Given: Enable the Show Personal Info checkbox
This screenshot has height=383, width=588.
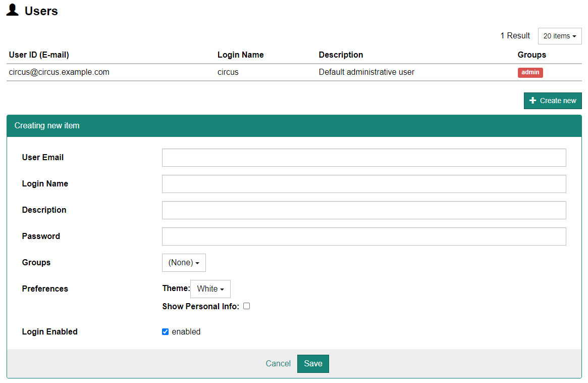Looking at the screenshot, I should [246, 306].
